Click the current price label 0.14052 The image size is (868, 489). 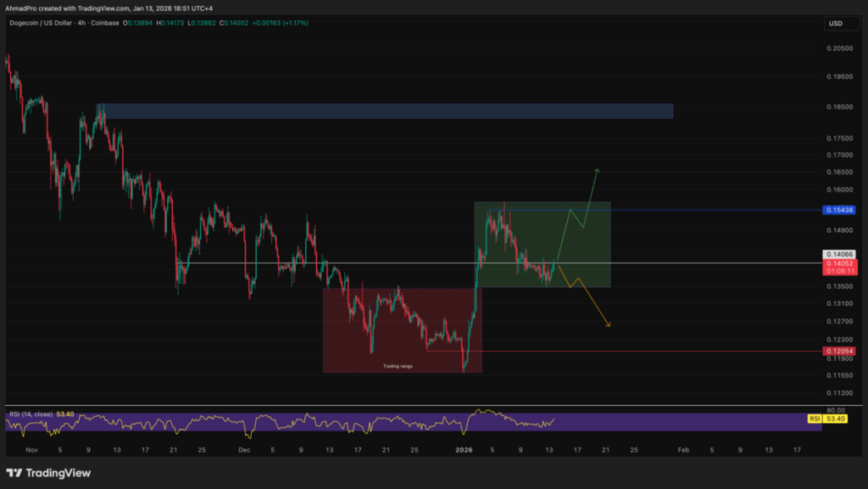[838, 264]
